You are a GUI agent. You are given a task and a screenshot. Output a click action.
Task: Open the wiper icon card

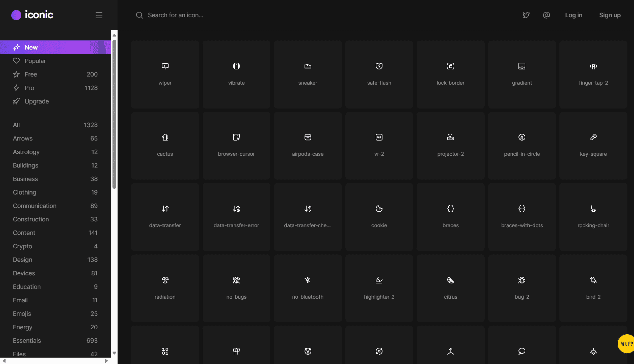tap(165, 74)
